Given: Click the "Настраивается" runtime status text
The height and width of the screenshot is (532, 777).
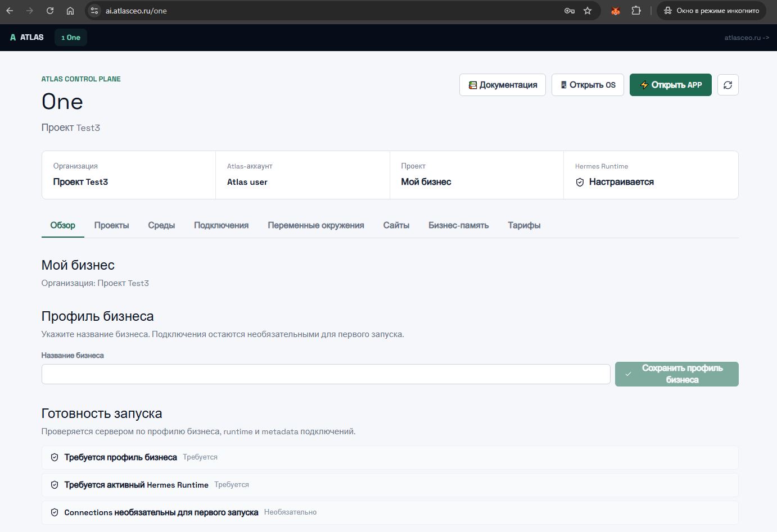Looking at the screenshot, I should pyautogui.click(x=621, y=182).
